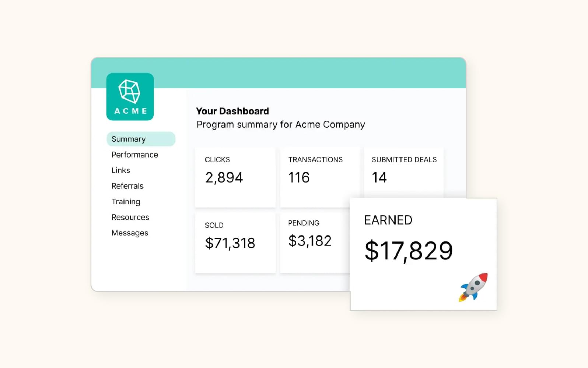The image size is (588, 368).
Task: Select the Earned card showing $17,829
Action: 423,254
